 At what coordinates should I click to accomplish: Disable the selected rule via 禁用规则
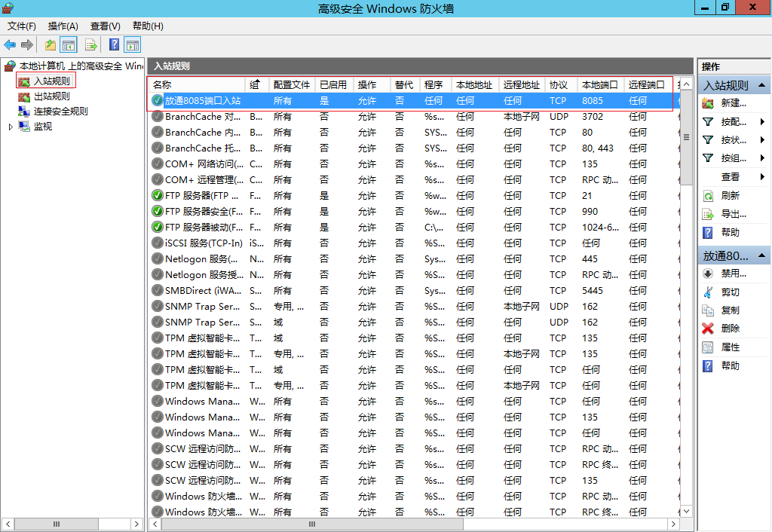tap(733, 274)
